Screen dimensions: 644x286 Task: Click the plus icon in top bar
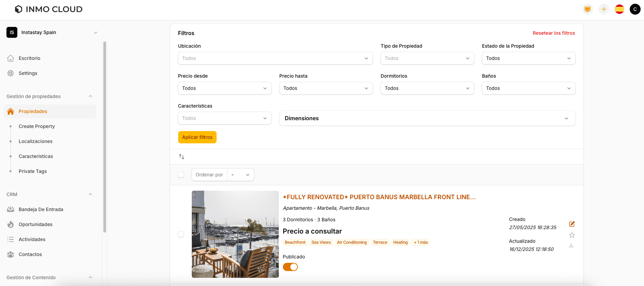tap(604, 9)
